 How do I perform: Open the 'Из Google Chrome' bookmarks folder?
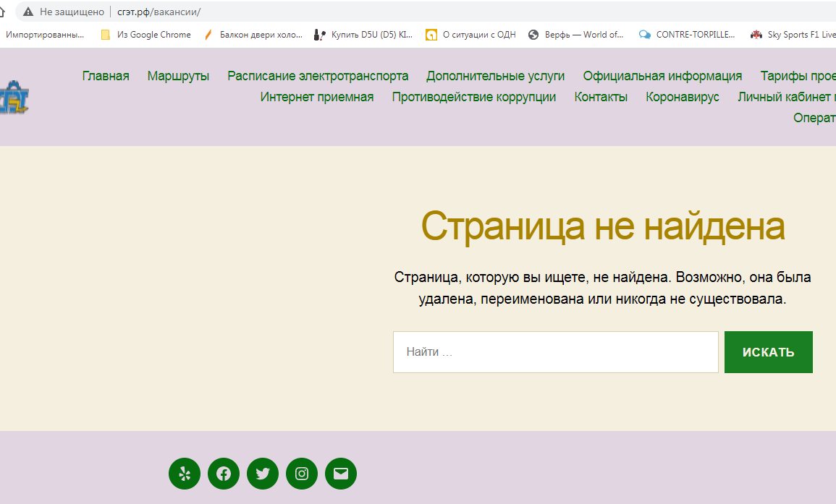[146, 35]
